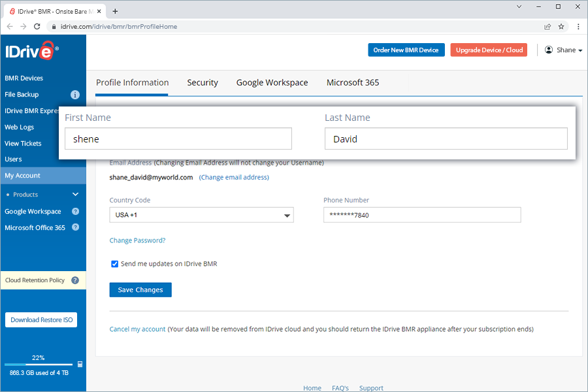The image size is (588, 392).
Task: Open Cloud Retention Policy
Action: 35,280
